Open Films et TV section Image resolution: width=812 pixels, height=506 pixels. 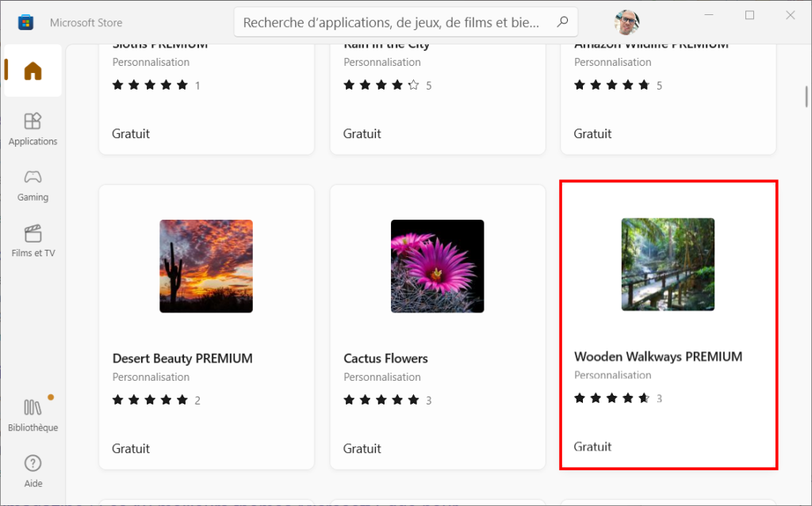pyautogui.click(x=33, y=241)
